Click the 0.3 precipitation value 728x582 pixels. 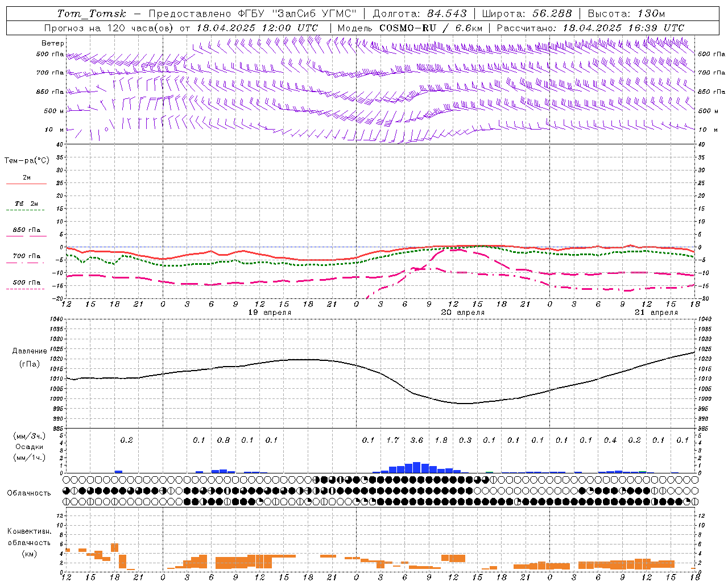pos(465,440)
